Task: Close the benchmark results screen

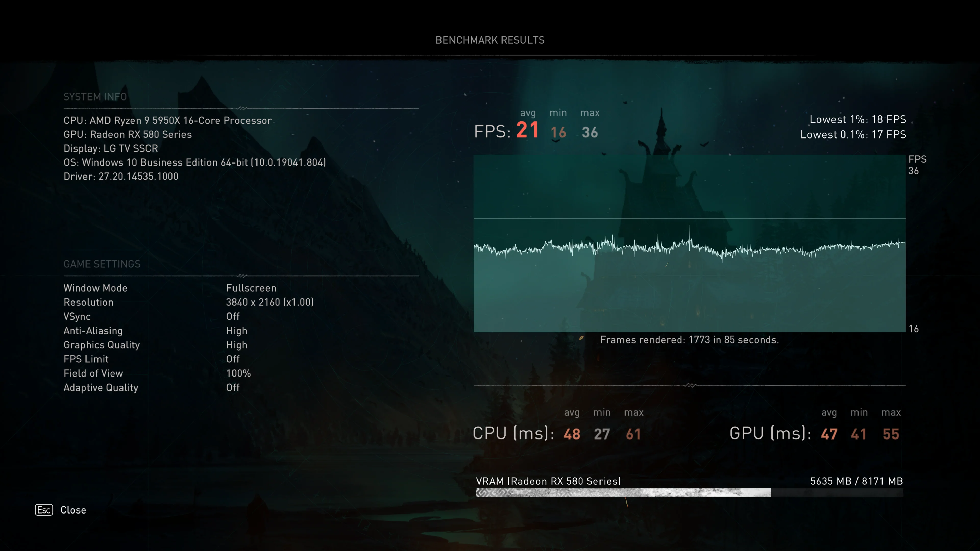Action: coord(73,510)
